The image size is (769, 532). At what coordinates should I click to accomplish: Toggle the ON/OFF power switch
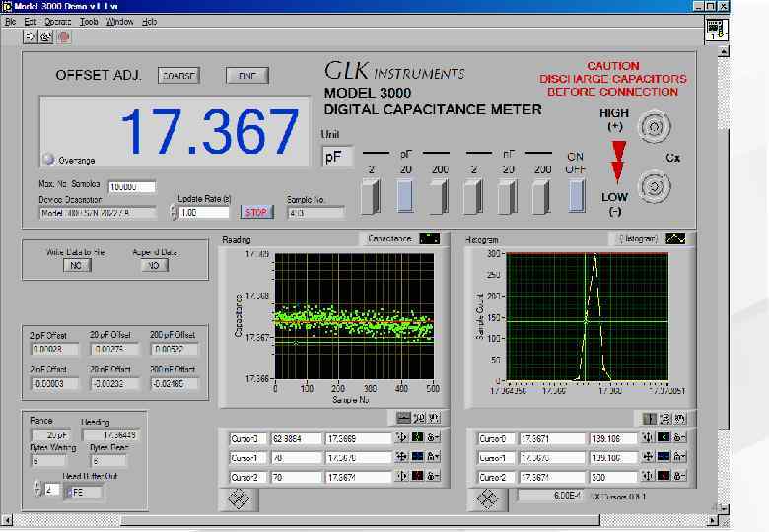point(576,196)
